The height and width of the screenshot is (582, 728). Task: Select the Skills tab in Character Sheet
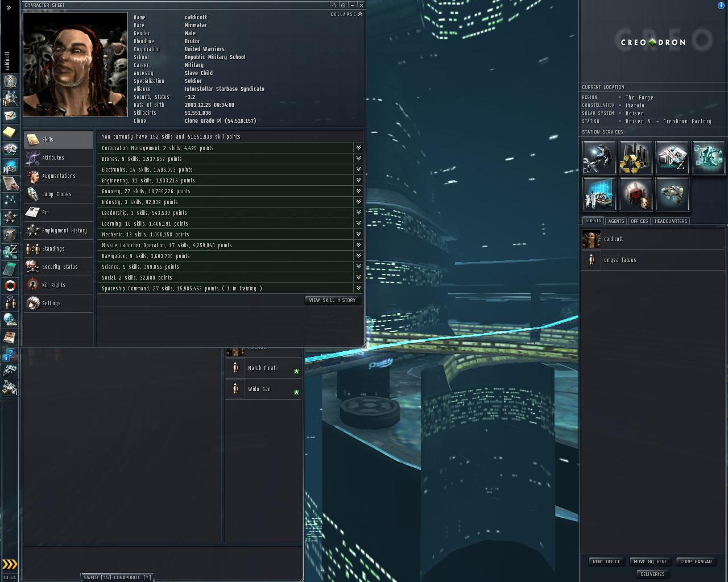pyautogui.click(x=58, y=139)
